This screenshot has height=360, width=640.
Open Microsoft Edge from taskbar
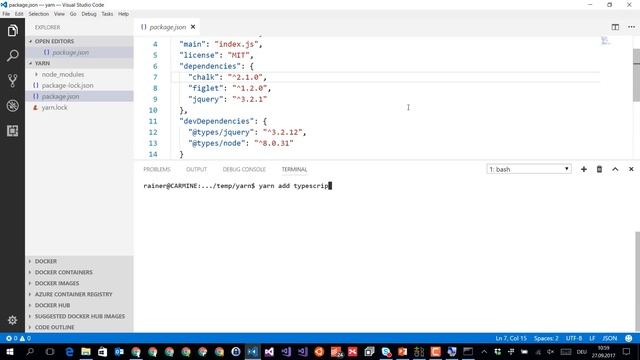pos(69,351)
